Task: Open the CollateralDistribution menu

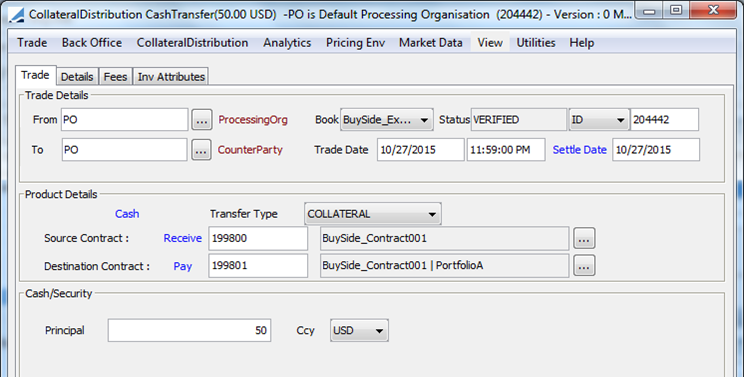Action: (x=192, y=43)
